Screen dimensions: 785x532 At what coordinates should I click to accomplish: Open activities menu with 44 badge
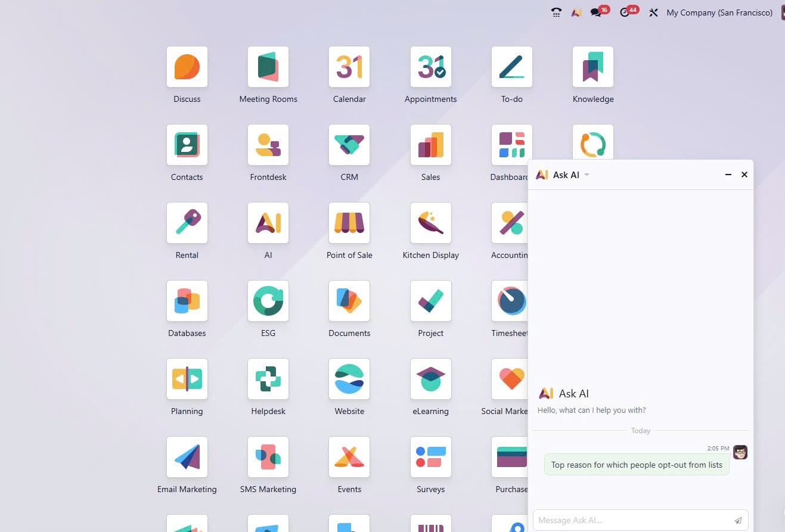(x=625, y=13)
